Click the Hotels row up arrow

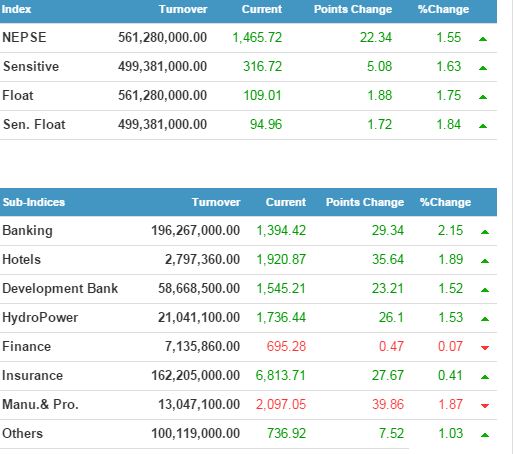tap(485, 261)
